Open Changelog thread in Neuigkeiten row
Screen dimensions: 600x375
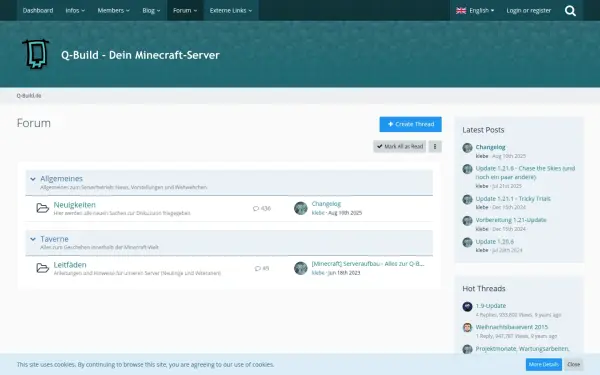(x=326, y=204)
